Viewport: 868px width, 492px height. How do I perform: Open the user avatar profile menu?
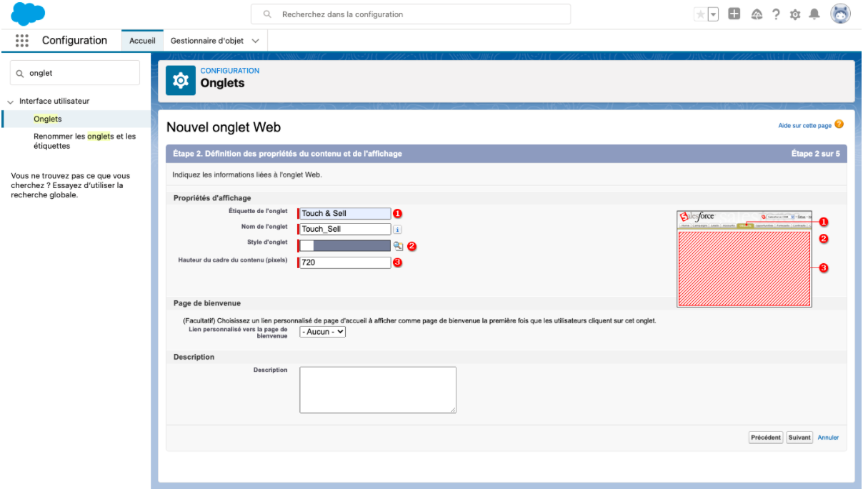[x=840, y=14]
